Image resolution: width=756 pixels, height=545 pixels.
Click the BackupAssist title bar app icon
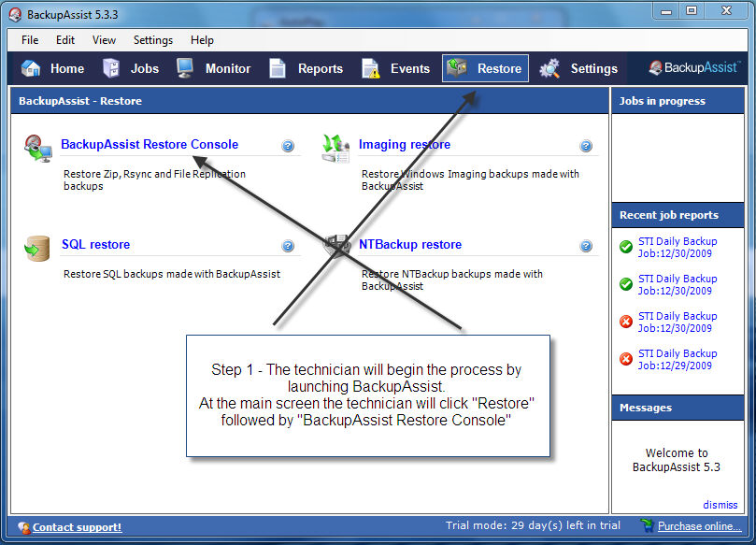tap(15, 14)
